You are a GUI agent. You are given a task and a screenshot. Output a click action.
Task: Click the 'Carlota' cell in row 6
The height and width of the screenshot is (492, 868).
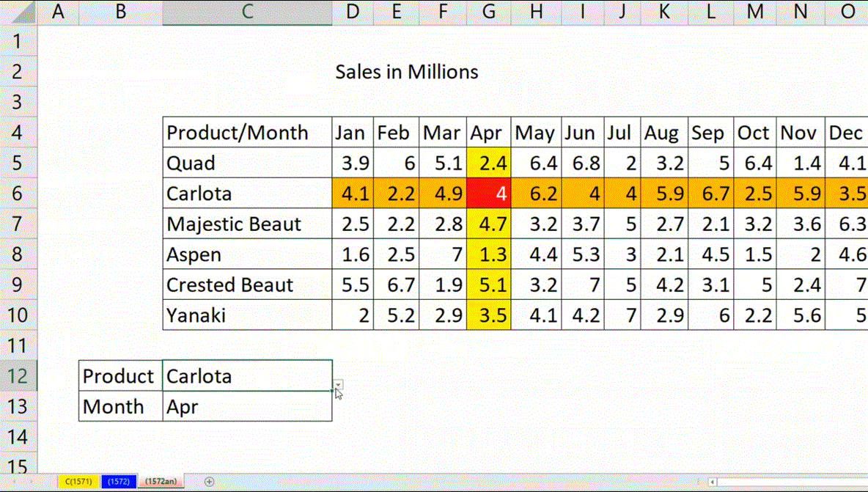(x=248, y=193)
